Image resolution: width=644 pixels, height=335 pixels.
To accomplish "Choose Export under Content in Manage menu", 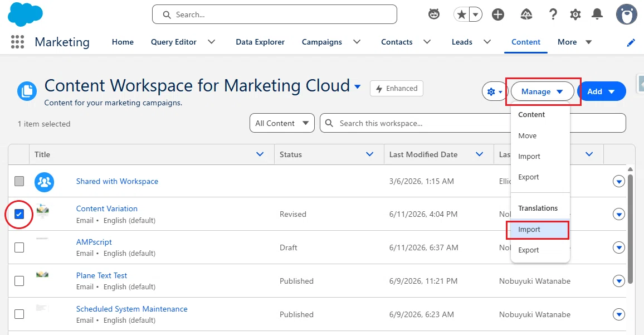I will pyautogui.click(x=540, y=177).
